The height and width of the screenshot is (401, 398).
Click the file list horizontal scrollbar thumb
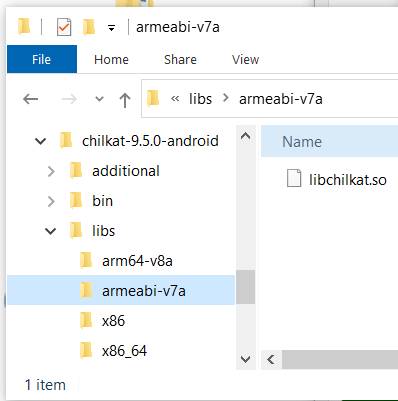340,360
